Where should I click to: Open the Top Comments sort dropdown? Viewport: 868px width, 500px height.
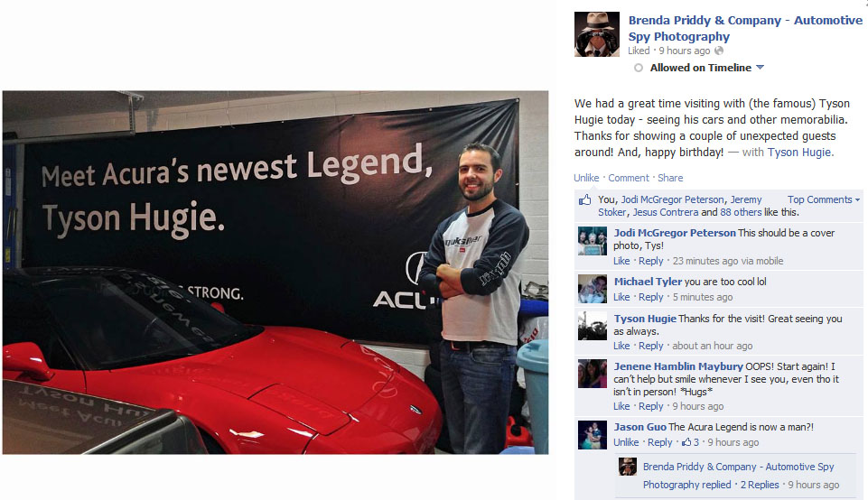coord(824,199)
